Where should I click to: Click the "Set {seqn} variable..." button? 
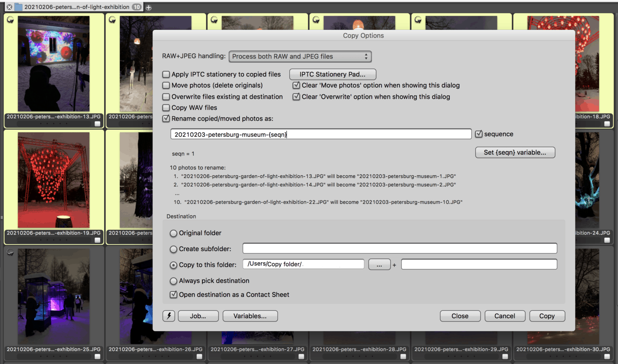click(515, 152)
